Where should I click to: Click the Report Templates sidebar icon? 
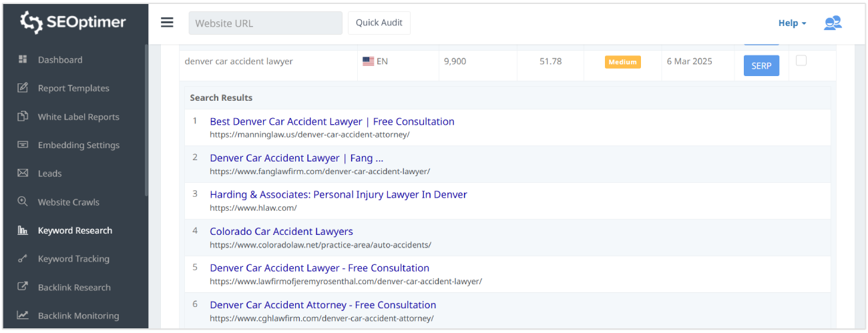(x=23, y=88)
